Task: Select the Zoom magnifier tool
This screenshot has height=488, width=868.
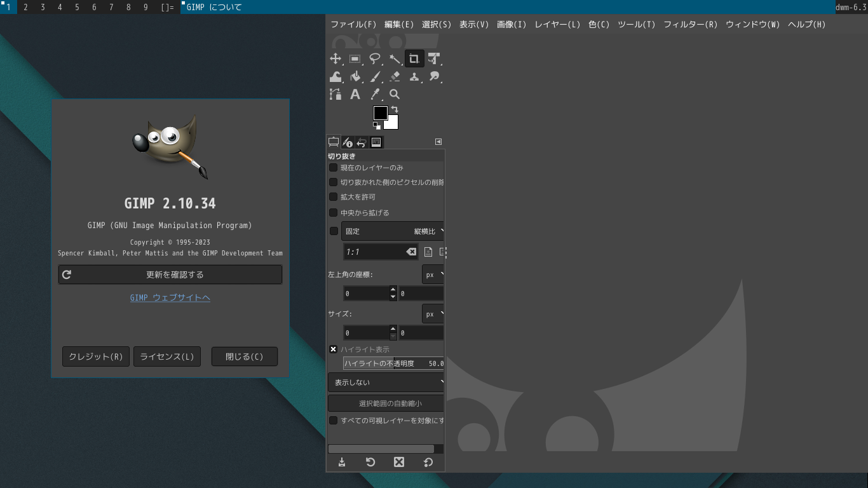Action: point(395,94)
